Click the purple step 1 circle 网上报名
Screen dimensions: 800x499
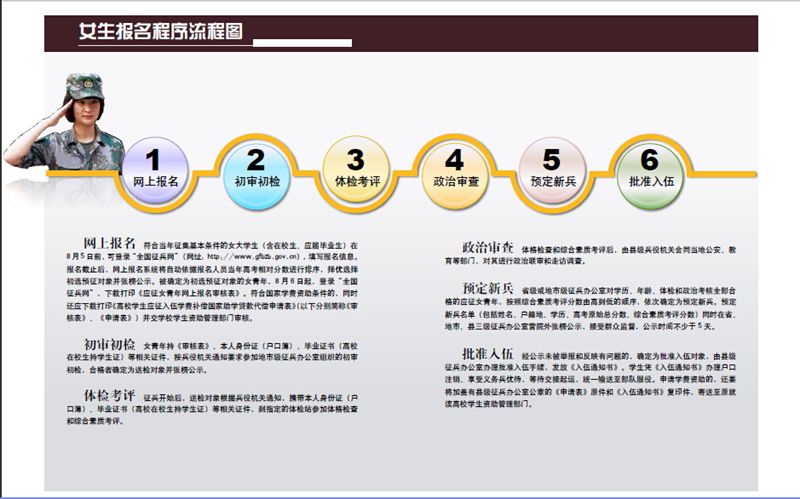point(155,169)
